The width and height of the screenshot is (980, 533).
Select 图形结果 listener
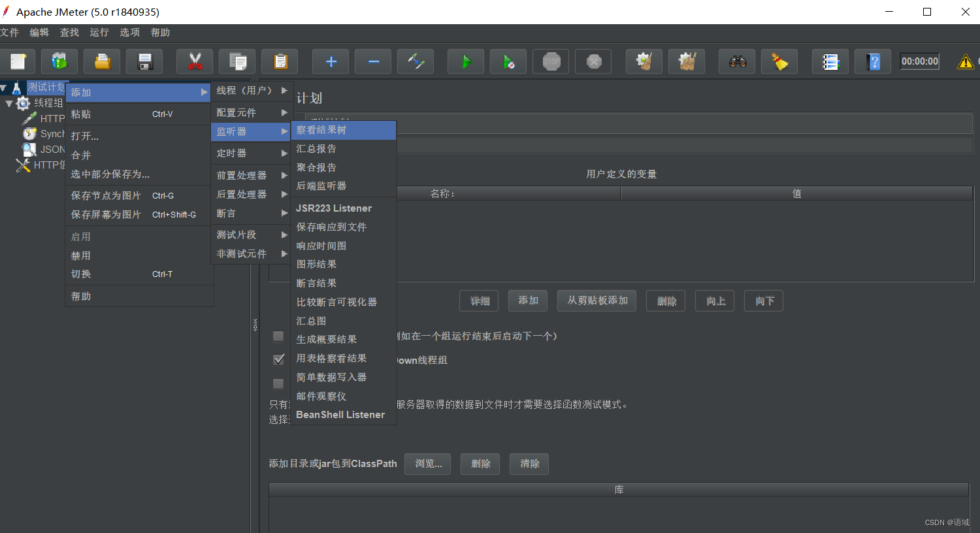tap(344, 264)
